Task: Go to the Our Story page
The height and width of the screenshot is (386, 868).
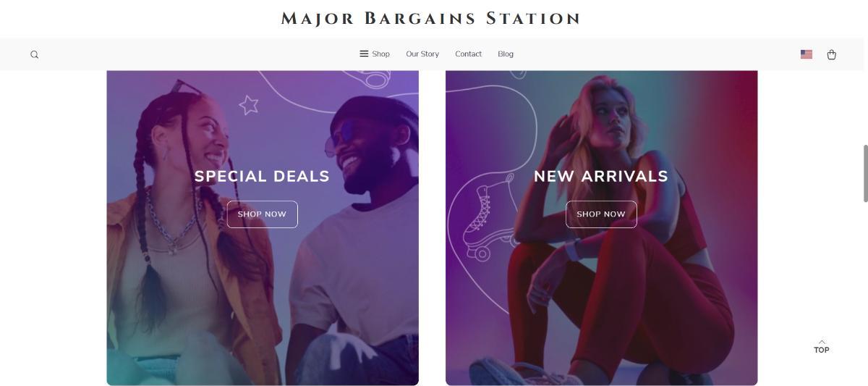Action: pyautogui.click(x=422, y=54)
